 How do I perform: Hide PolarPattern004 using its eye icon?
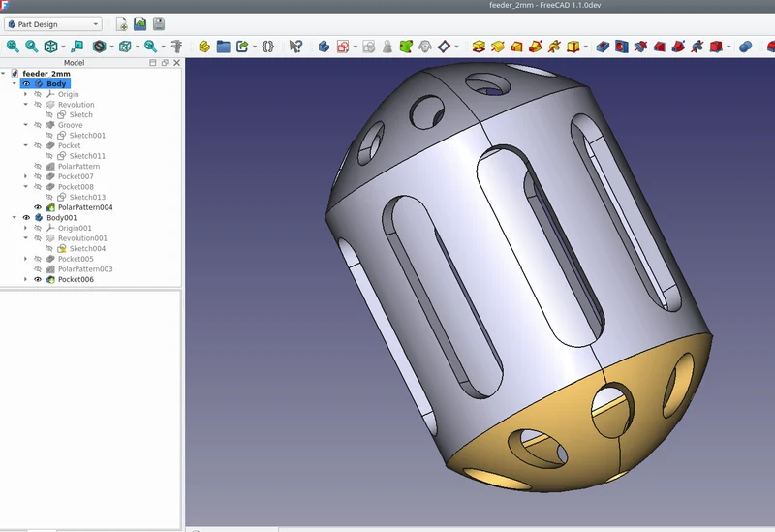coord(38,207)
